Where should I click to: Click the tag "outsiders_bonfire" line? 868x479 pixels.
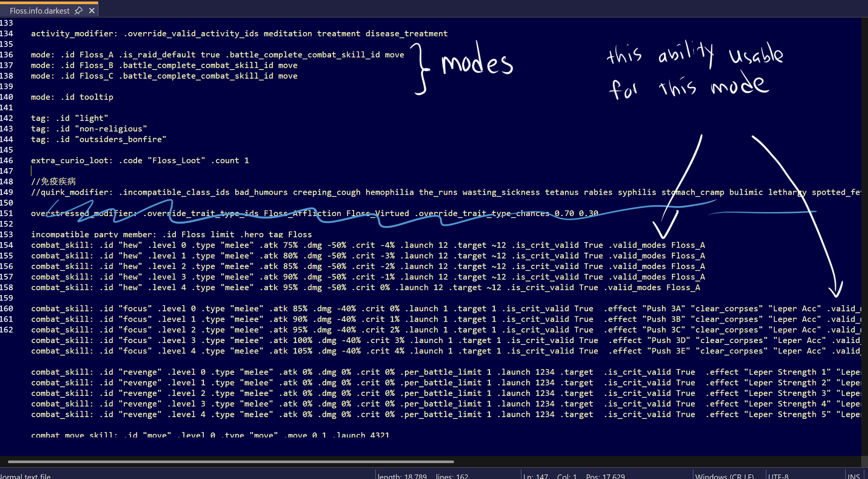click(x=99, y=139)
